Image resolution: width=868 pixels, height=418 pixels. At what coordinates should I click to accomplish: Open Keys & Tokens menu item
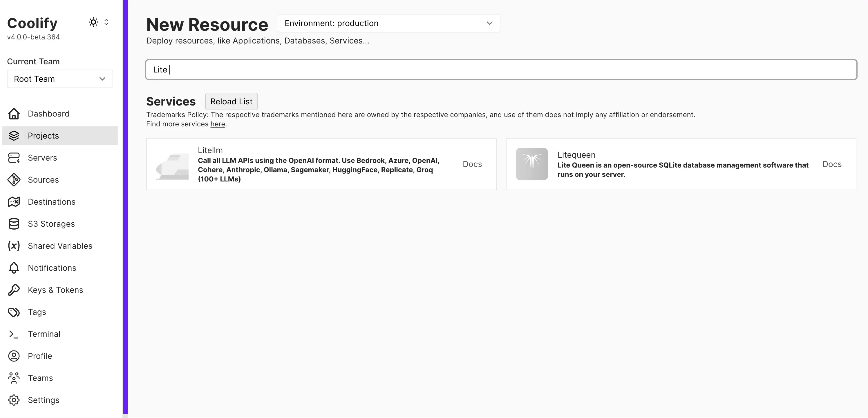(x=60, y=290)
